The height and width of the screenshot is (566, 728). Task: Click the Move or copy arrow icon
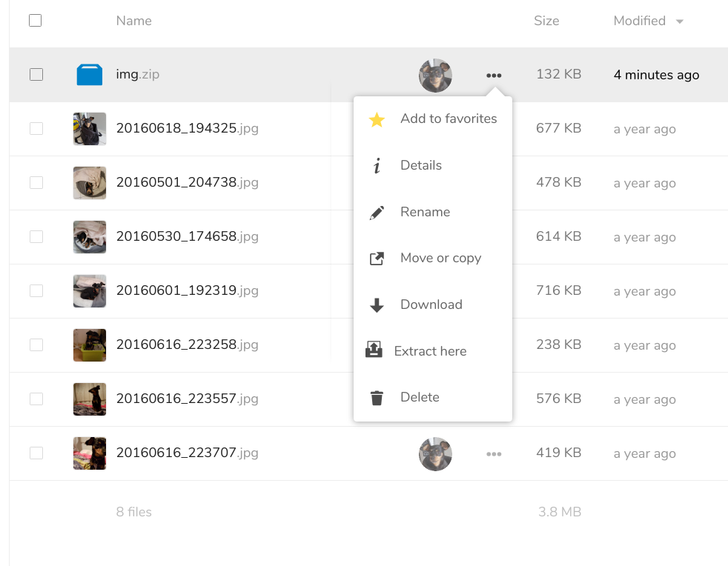(x=377, y=259)
